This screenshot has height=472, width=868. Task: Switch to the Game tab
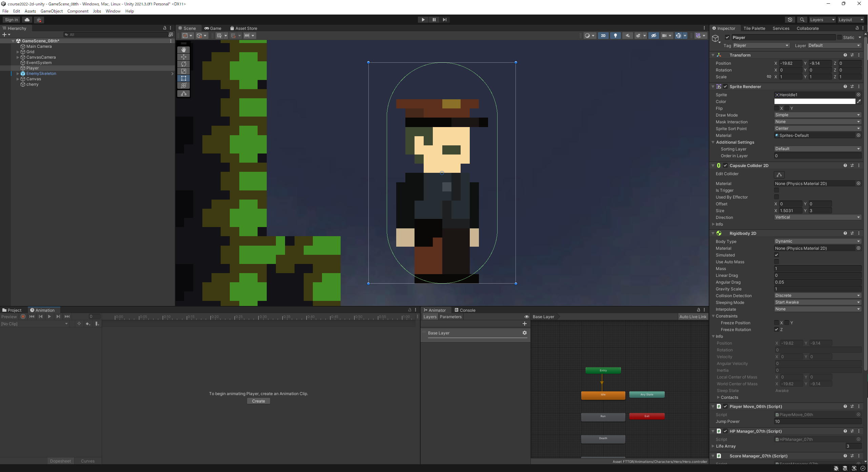point(213,28)
